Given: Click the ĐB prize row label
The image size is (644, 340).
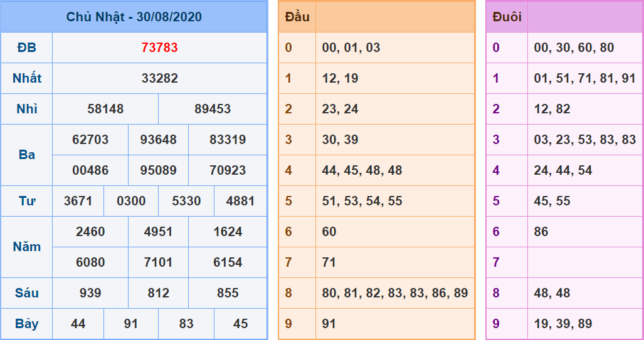Looking at the screenshot, I should point(26,48).
